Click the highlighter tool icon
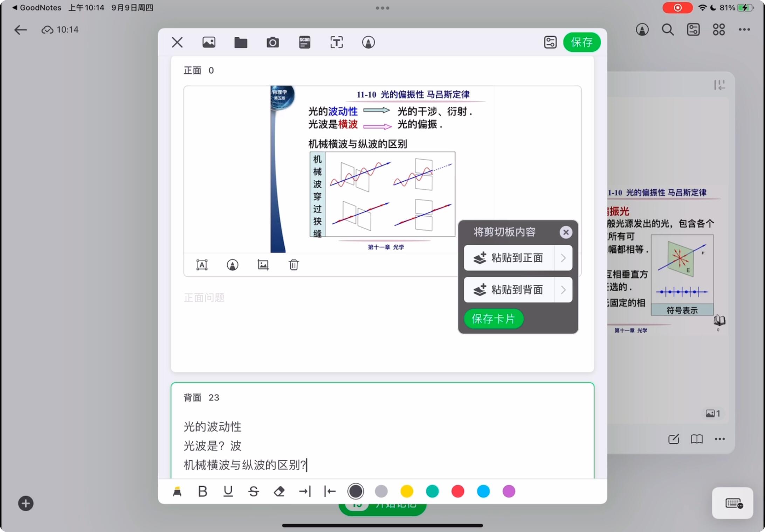The width and height of the screenshot is (765, 532). point(177,491)
